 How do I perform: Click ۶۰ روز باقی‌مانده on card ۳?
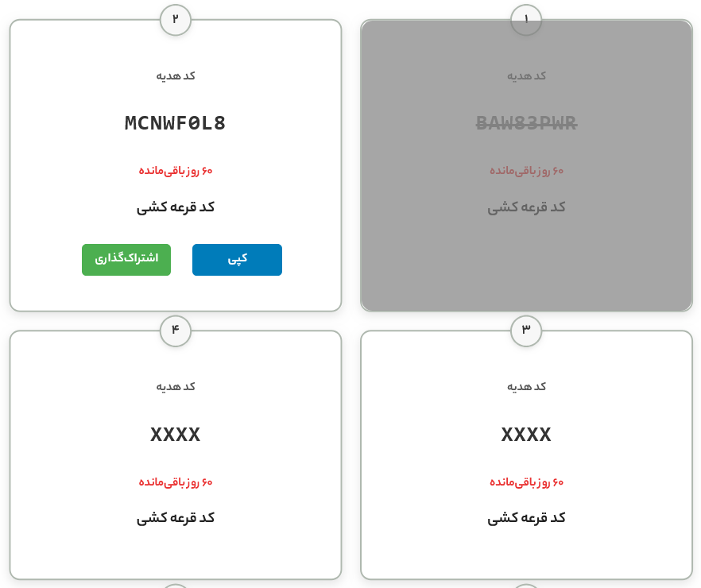coord(526,482)
